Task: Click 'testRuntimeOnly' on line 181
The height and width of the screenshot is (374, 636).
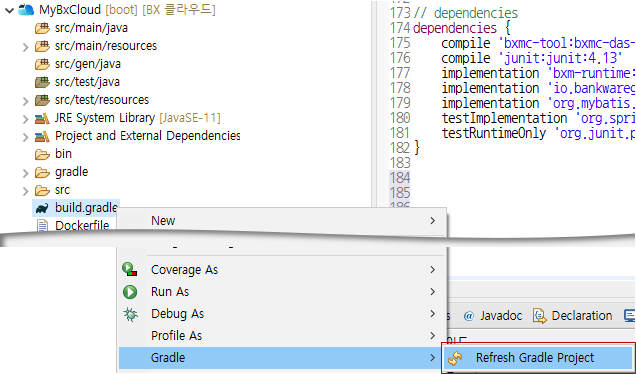Action: click(x=494, y=133)
